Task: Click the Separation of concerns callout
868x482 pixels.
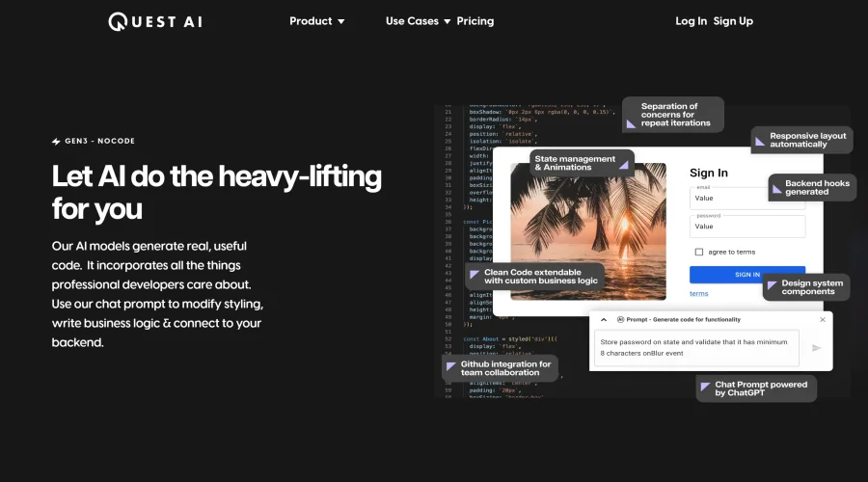Action: point(673,115)
